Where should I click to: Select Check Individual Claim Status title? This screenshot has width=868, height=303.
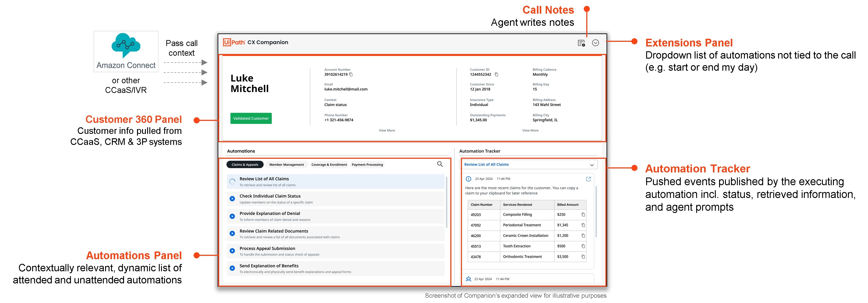click(270, 196)
